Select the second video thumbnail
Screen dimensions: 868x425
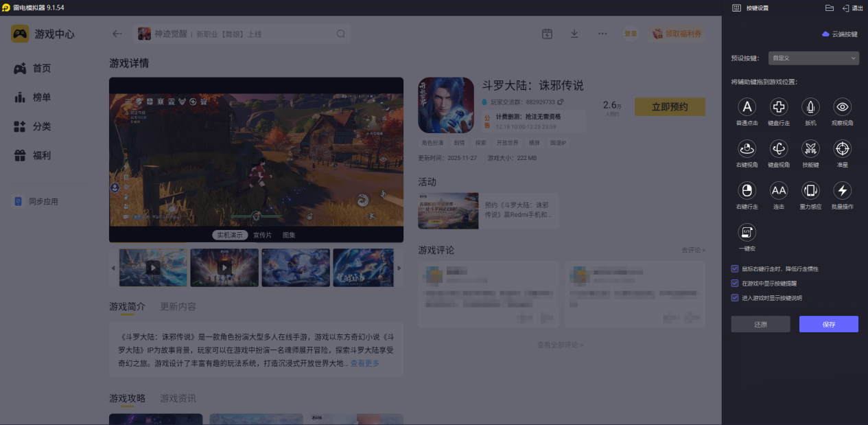point(224,267)
